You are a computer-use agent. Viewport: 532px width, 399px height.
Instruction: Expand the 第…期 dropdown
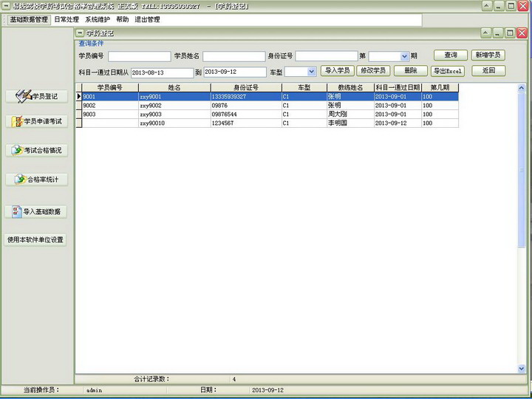(404, 56)
